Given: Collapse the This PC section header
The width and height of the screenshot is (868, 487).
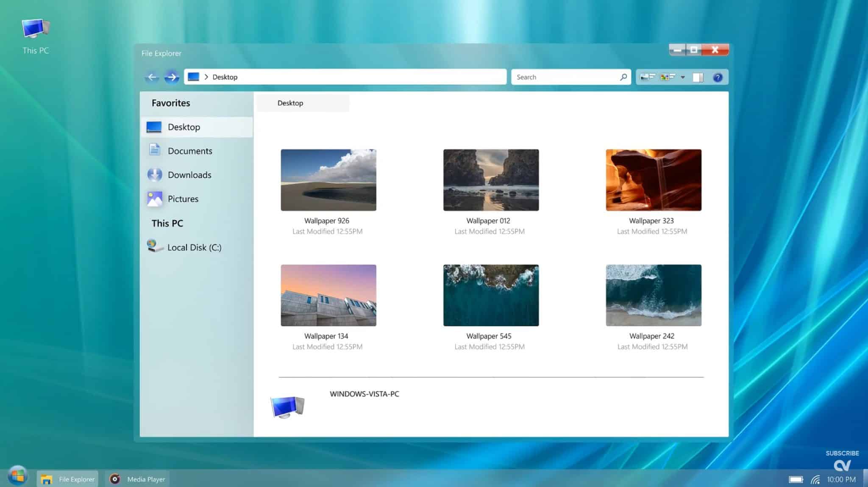Looking at the screenshot, I should point(167,223).
